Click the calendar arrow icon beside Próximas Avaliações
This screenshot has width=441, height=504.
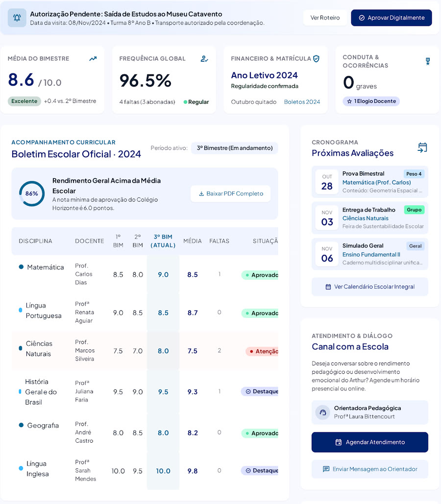point(422,147)
